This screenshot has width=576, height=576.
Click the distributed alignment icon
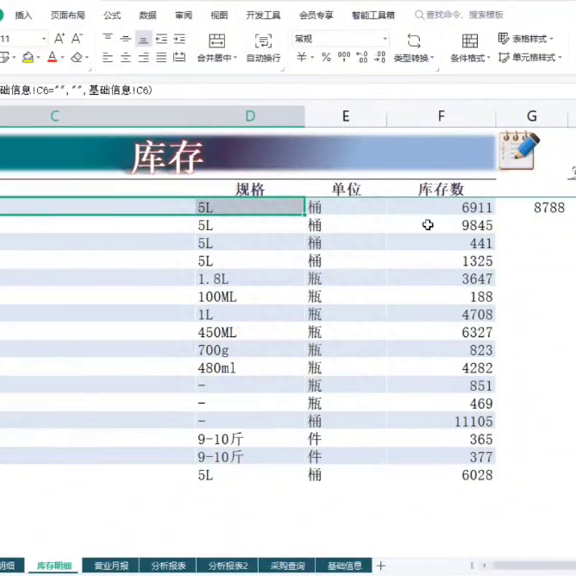(179, 57)
